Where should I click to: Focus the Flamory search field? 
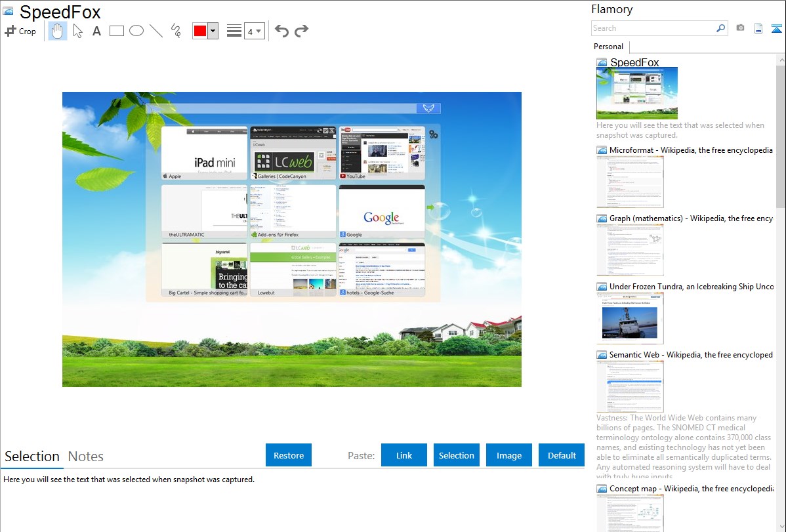coord(653,28)
